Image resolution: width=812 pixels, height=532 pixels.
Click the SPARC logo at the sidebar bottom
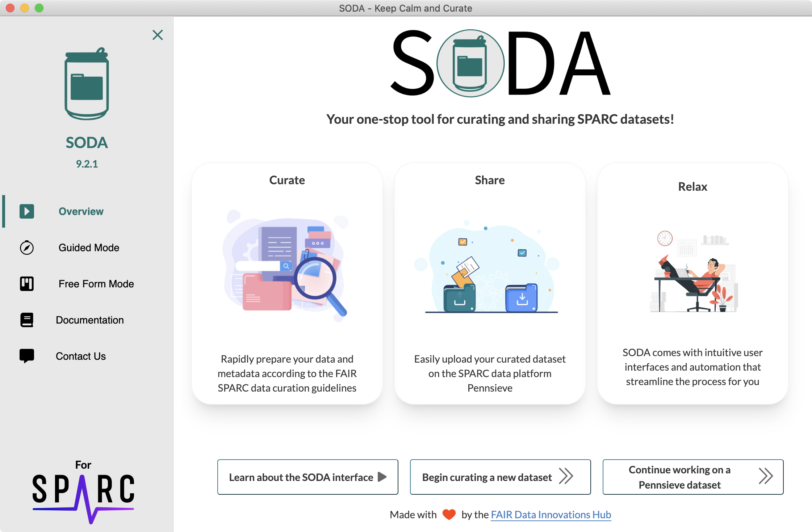pyautogui.click(x=83, y=493)
